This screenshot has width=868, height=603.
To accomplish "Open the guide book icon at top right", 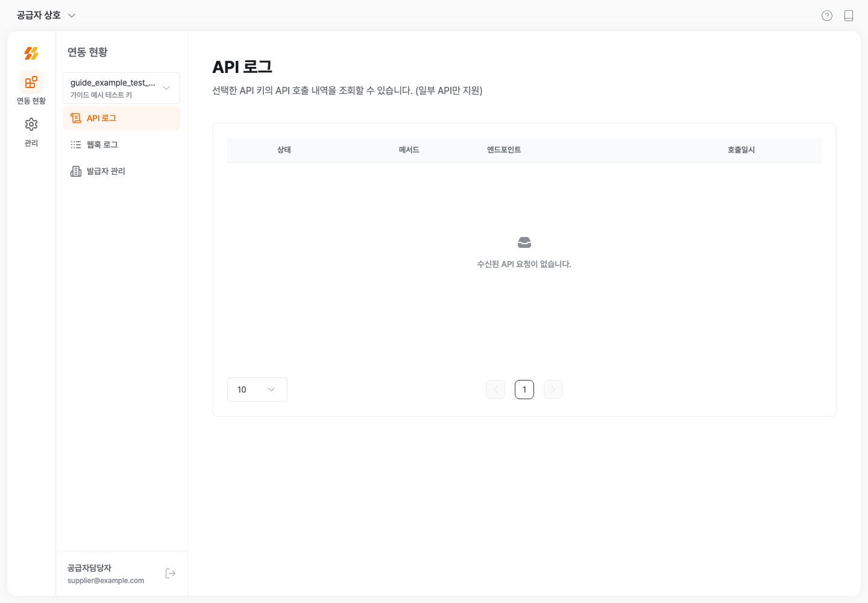I will tap(849, 16).
